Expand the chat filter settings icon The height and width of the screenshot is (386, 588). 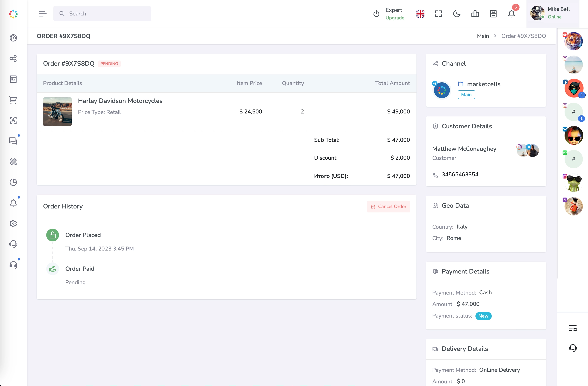(573, 328)
